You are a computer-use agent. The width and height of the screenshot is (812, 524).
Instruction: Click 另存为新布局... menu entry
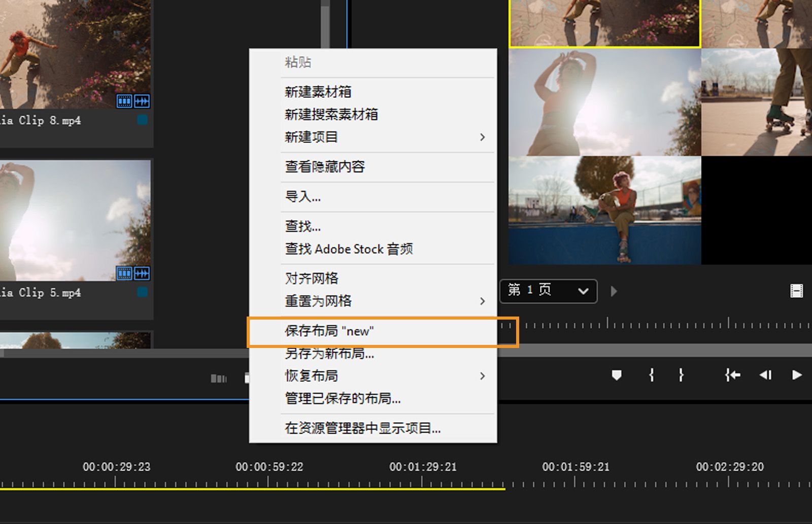tap(330, 354)
